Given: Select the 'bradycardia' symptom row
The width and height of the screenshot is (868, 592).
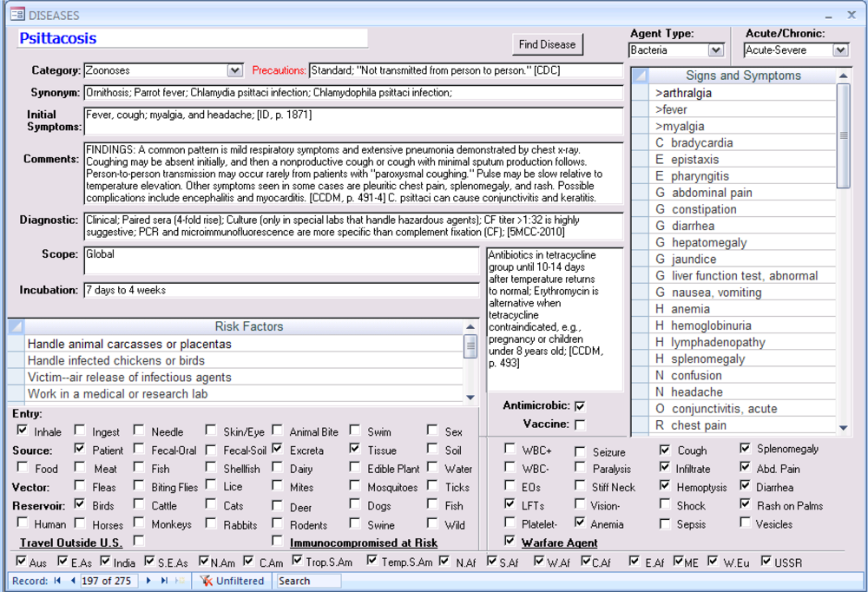Looking at the screenshot, I should 701,142.
